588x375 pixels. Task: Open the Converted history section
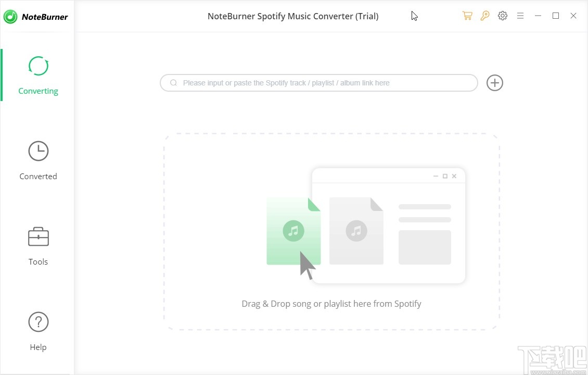click(38, 151)
